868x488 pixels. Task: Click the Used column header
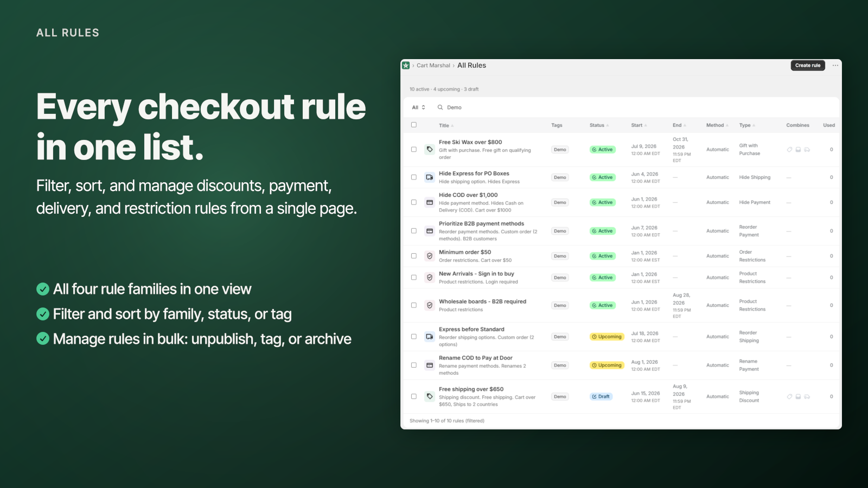(829, 125)
